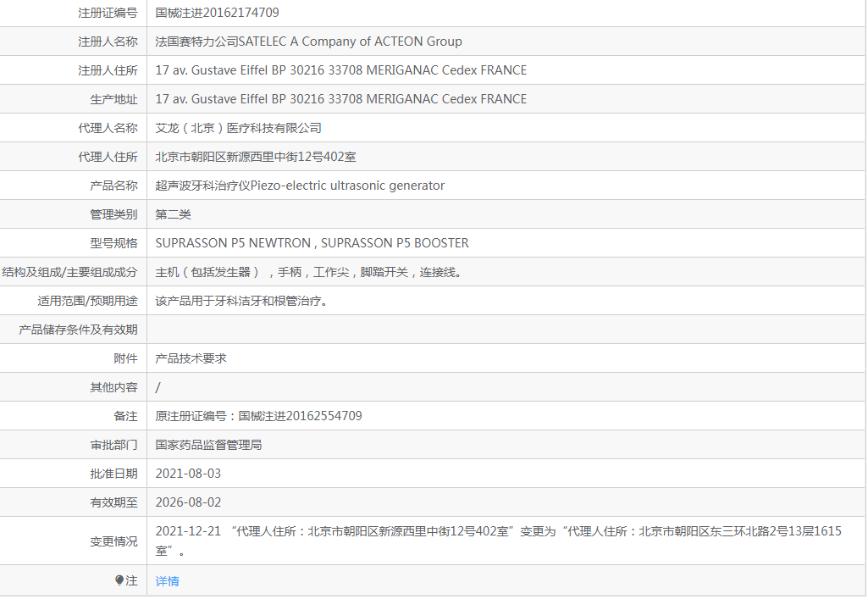
Task: Click the 备注 label
Action: point(125,416)
